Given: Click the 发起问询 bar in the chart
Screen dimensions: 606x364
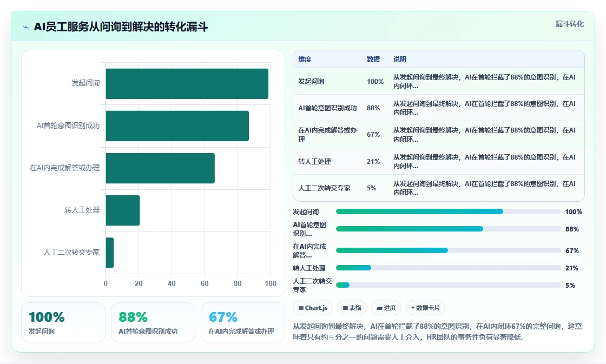Looking at the screenshot, I should coord(187,84).
